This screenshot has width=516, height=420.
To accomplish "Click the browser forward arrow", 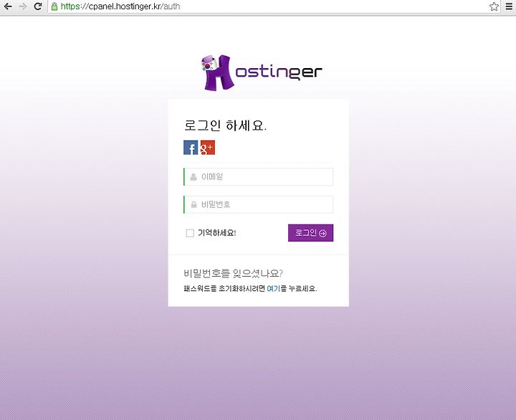I will (x=23, y=6).
